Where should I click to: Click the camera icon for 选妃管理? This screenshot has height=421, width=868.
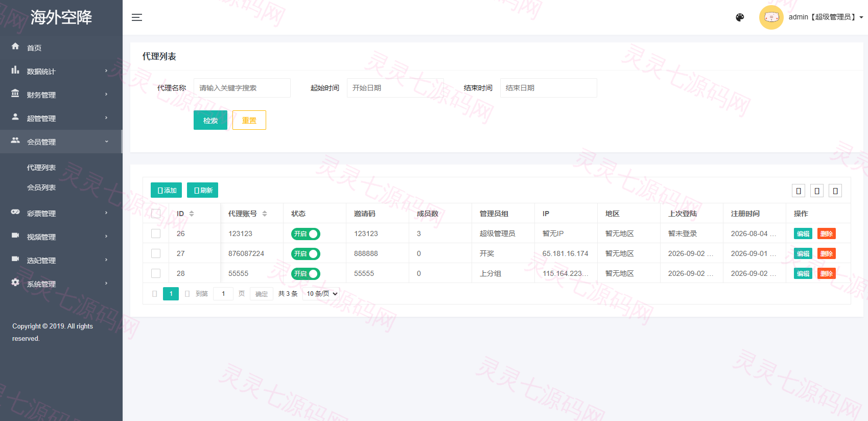pyautogui.click(x=15, y=259)
